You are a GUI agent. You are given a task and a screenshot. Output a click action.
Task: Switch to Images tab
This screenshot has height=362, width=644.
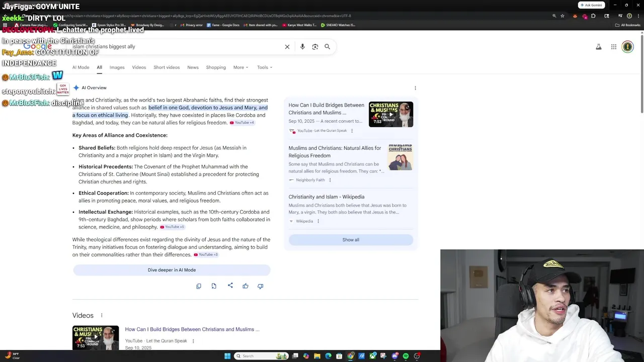117,67
